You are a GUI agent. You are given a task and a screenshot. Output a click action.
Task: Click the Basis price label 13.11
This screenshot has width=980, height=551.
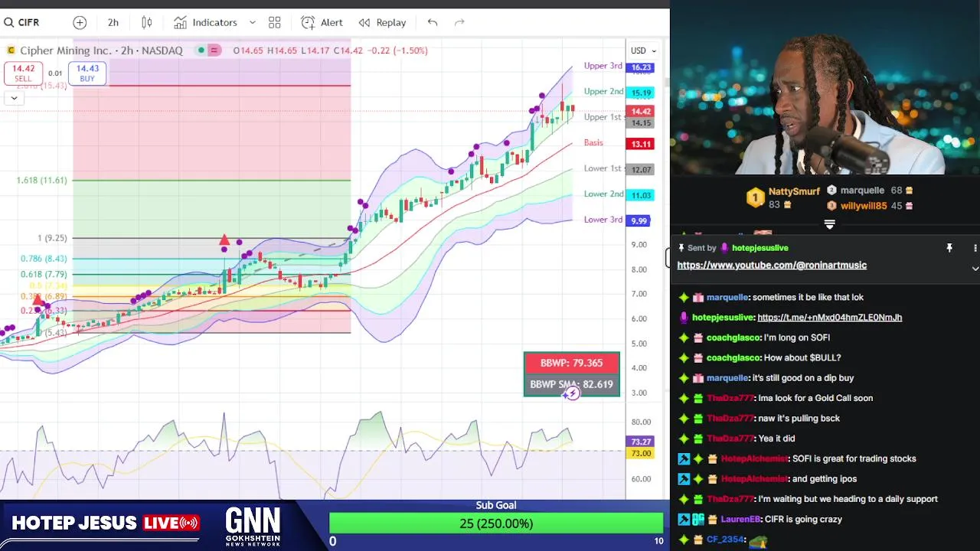639,144
